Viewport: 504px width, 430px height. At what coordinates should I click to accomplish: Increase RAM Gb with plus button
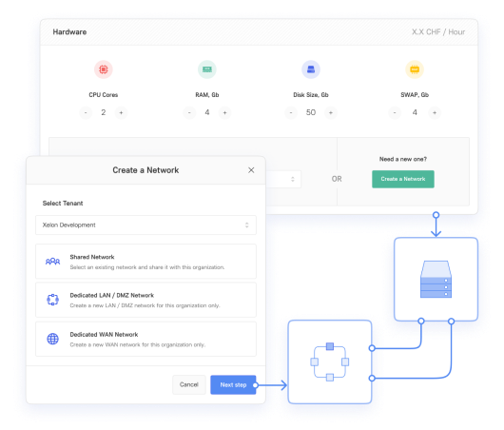pyautogui.click(x=225, y=113)
